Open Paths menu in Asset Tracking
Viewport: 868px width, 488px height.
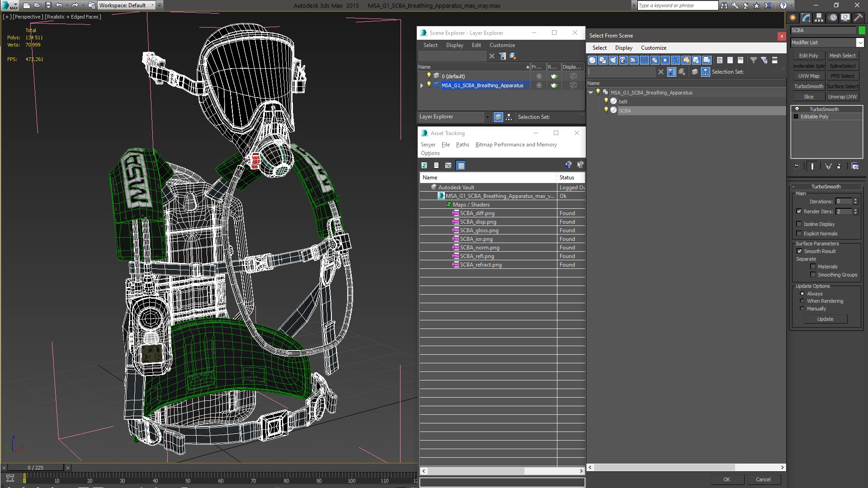pyautogui.click(x=462, y=145)
